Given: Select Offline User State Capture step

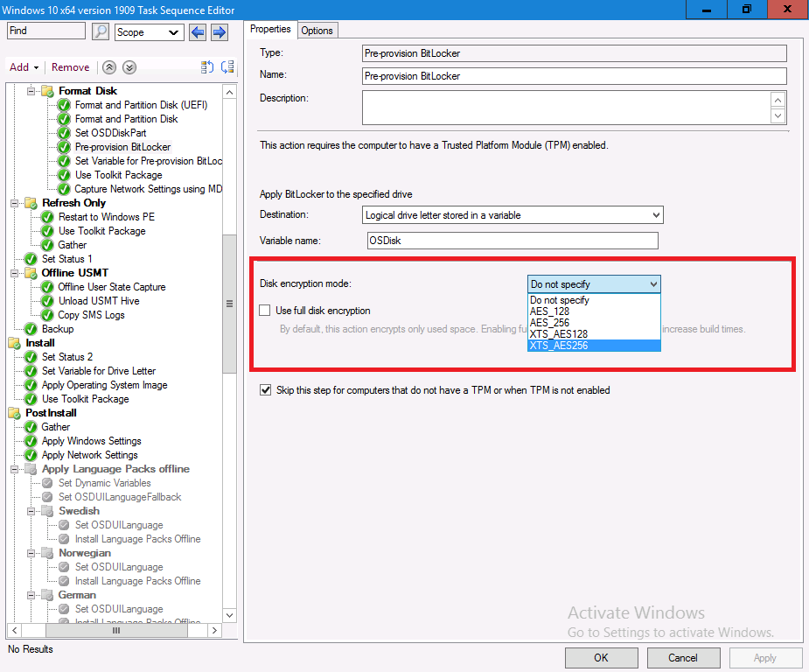Looking at the screenshot, I should pos(111,287).
